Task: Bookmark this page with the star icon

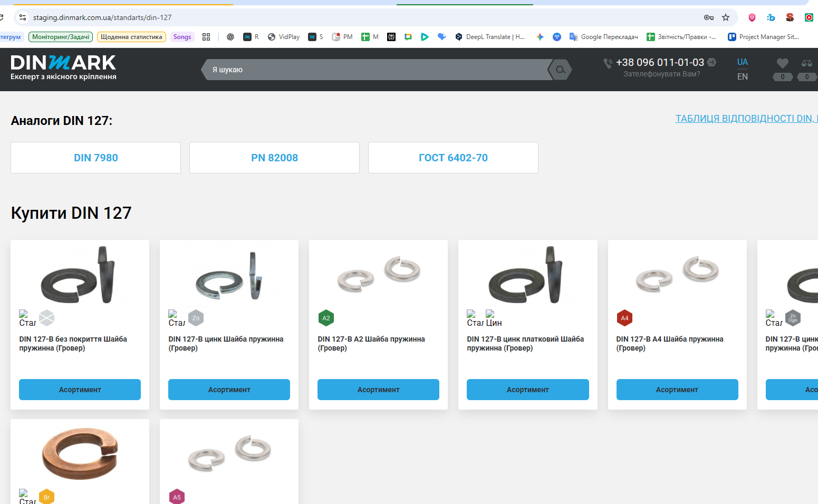Action: [x=726, y=17]
